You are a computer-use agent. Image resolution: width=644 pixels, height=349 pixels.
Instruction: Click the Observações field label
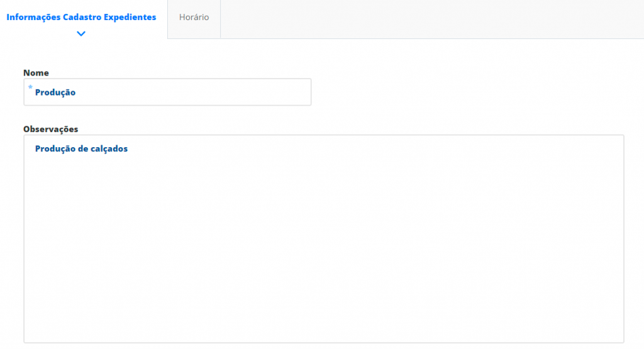point(50,129)
